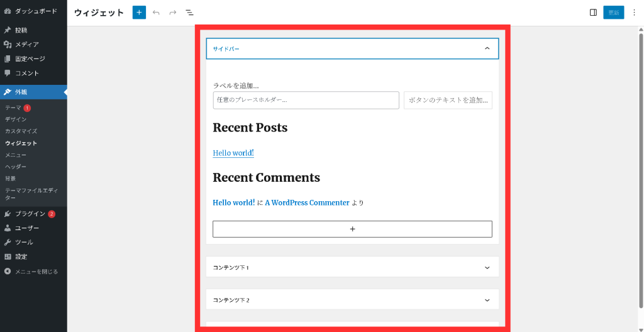Click the search placeholder input field
The image size is (644, 332).
pyautogui.click(x=306, y=100)
